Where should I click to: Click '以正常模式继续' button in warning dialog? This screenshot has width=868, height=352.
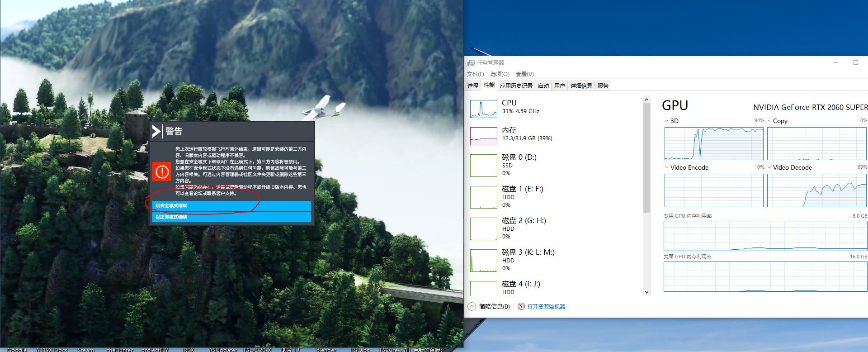(231, 217)
